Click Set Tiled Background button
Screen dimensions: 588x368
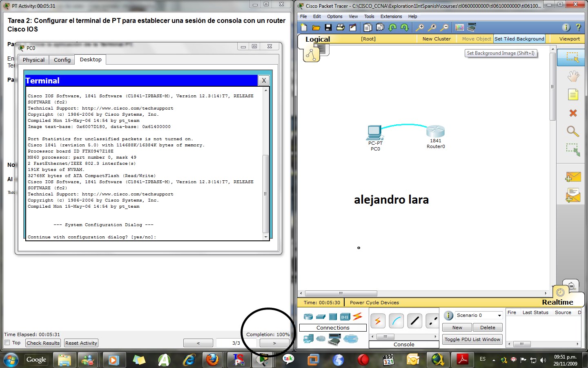click(519, 39)
